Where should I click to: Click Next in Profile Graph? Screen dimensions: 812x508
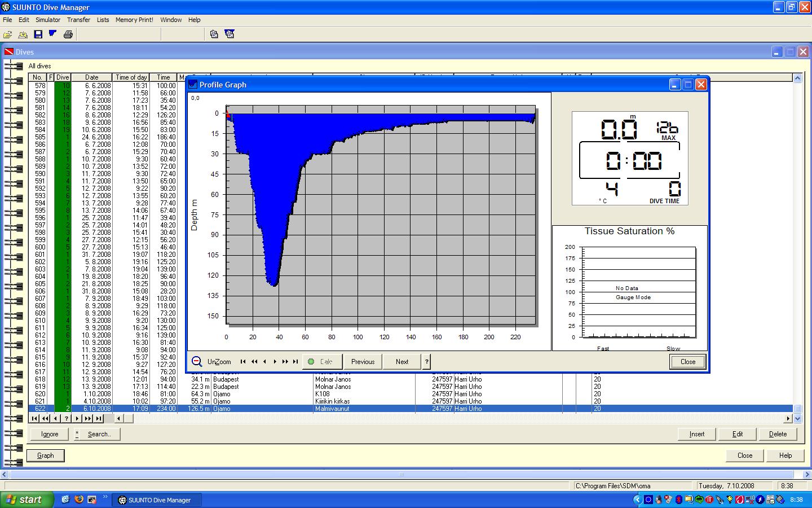coord(402,362)
